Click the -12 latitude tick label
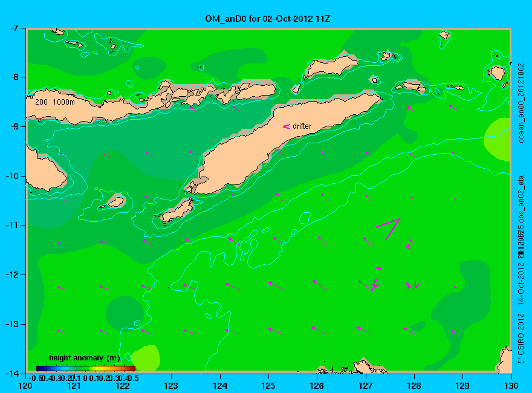The width and height of the screenshot is (532, 393). pyautogui.click(x=12, y=274)
